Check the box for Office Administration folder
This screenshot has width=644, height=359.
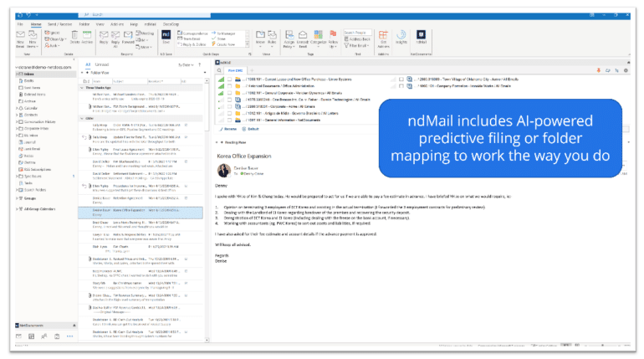click(x=228, y=87)
